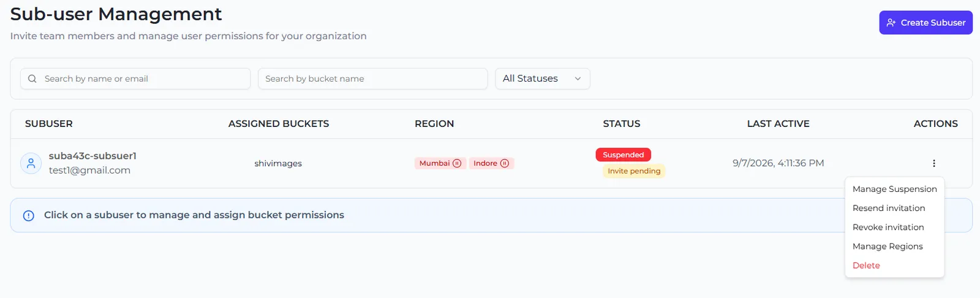Viewport: 980px width, 298px height.
Task: Click the shivimages bucket cell
Action: 278,163
